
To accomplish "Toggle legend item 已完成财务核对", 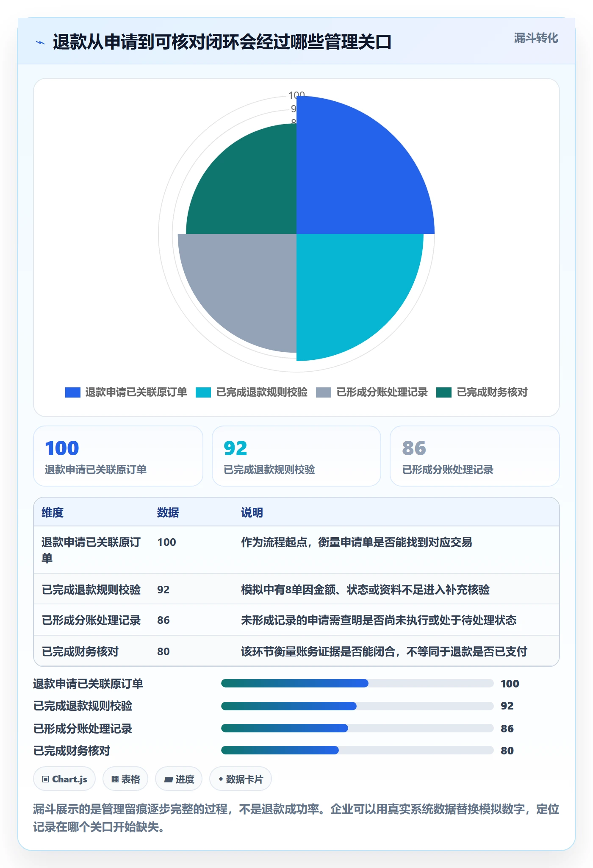I will pyautogui.click(x=482, y=392).
